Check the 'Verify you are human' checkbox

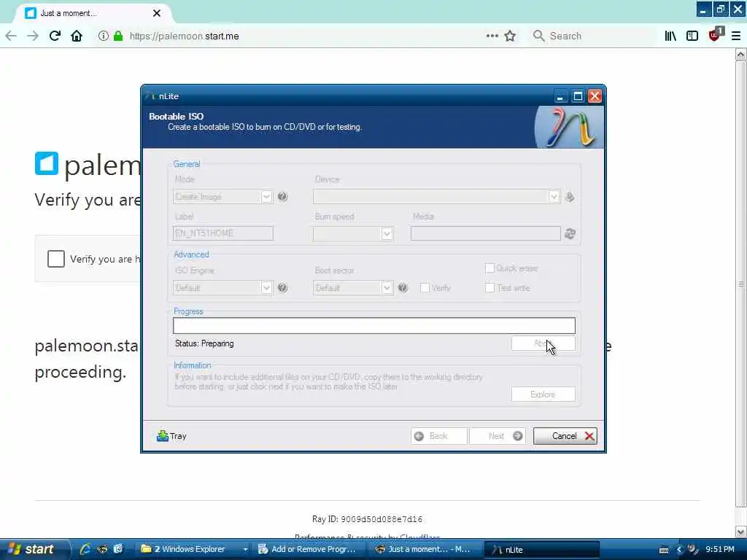tap(55, 259)
